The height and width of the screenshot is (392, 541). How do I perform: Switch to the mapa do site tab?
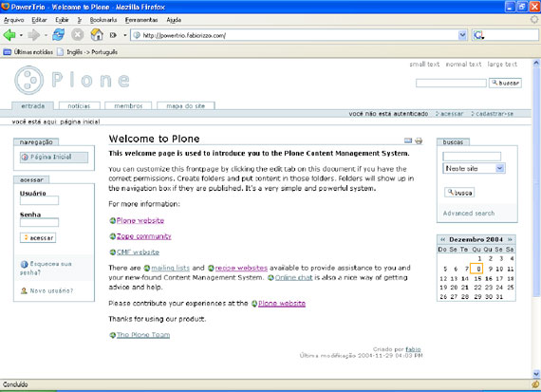pos(186,106)
